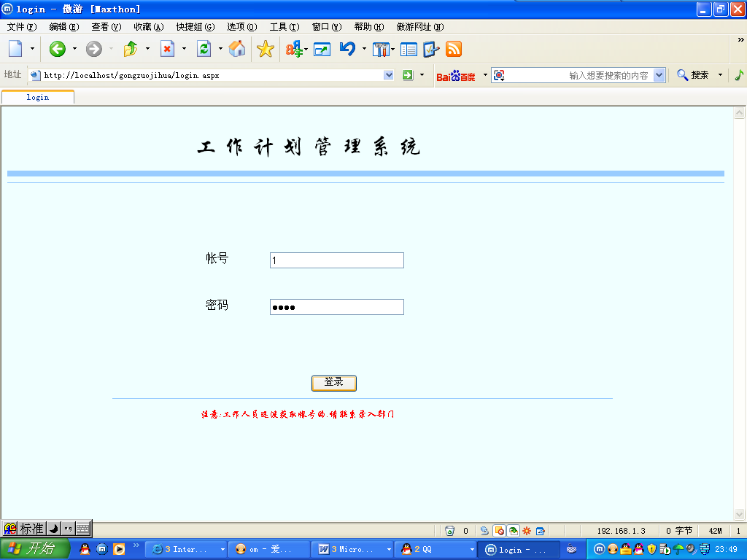Open the 帮助(H) menu
The image size is (747, 560).
(x=369, y=27)
